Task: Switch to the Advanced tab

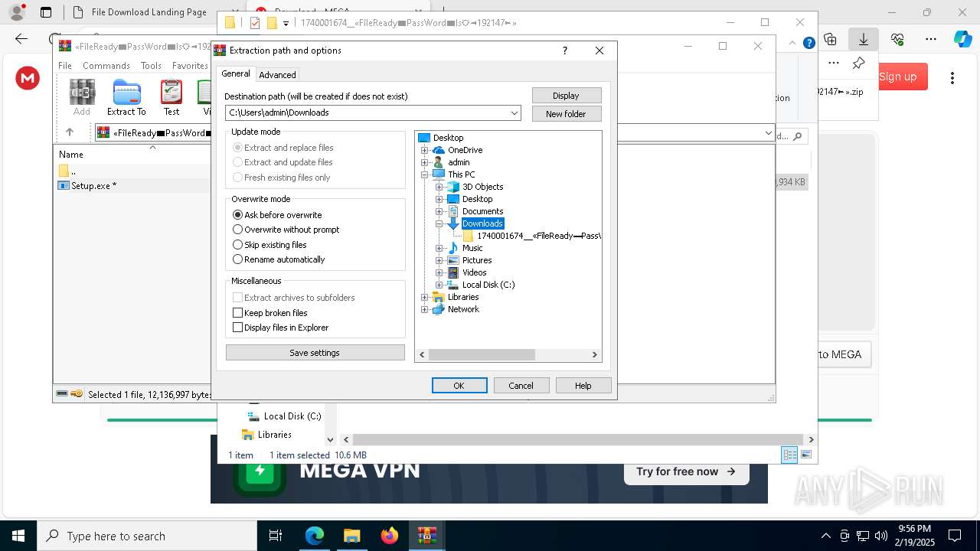Action: pyautogui.click(x=277, y=74)
